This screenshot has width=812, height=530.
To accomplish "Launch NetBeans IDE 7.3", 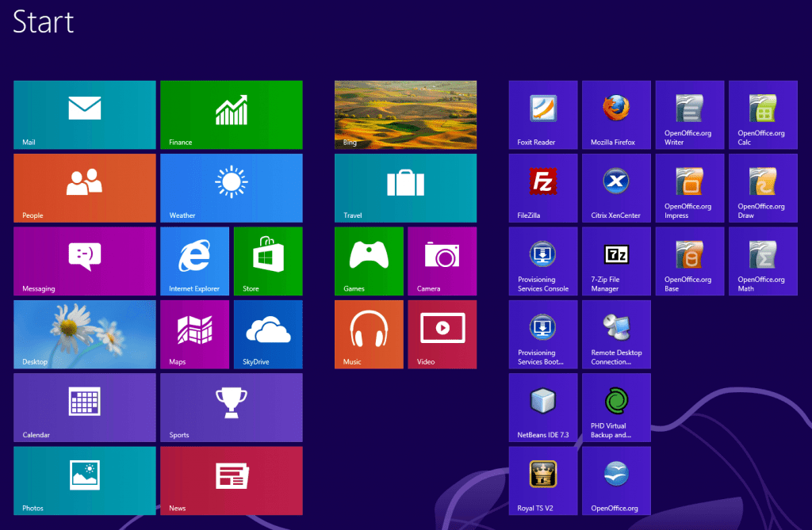I will 542,407.
